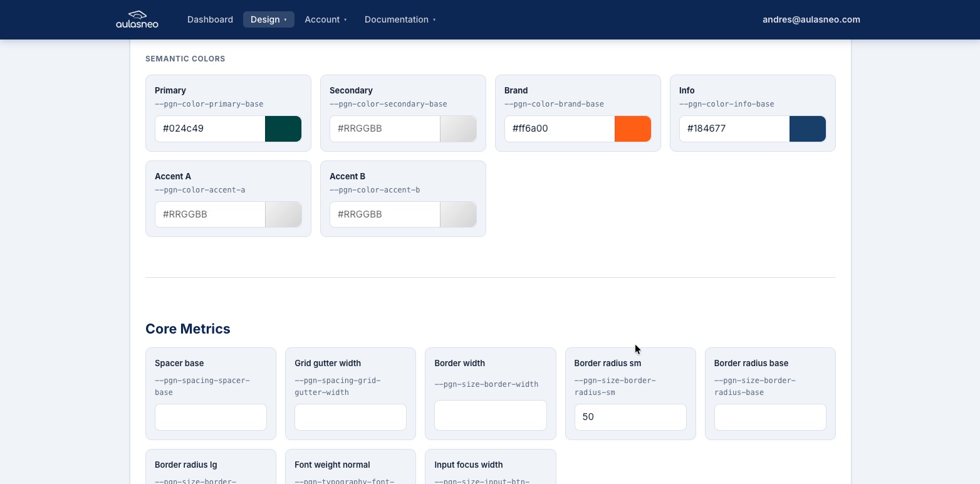980x484 pixels.
Task: Select the Accent A color swatch
Action: click(x=283, y=214)
